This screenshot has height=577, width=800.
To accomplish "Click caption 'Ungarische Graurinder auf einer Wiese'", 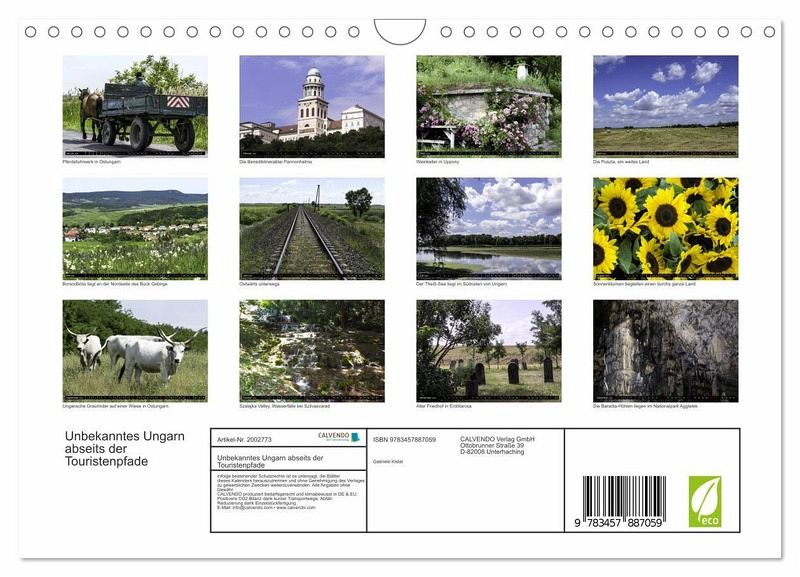I will point(115,407).
